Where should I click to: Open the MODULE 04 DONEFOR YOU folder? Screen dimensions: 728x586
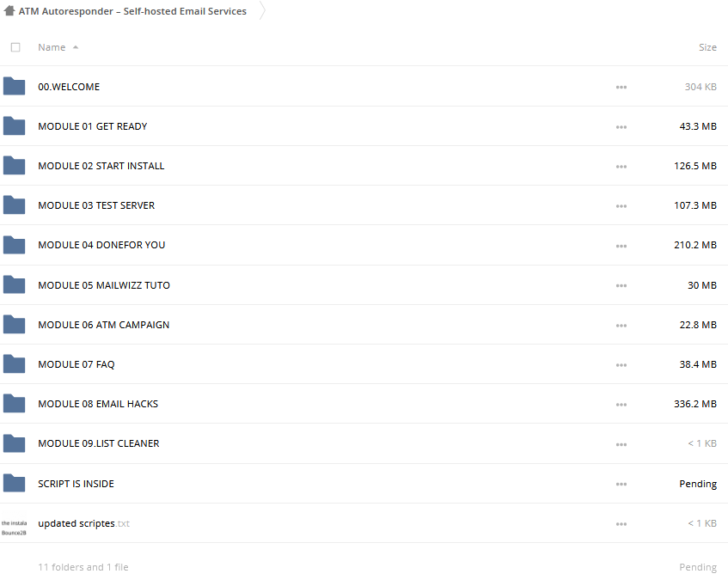101,245
